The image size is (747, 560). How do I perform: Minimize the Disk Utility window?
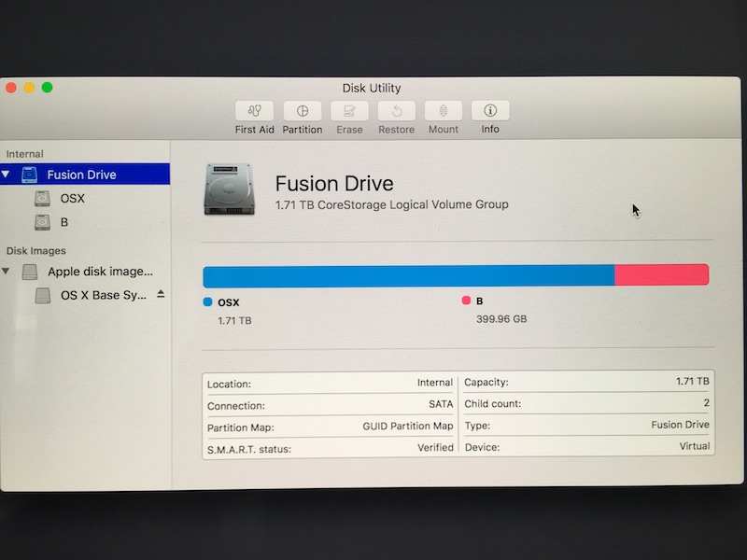coord(29,88)
